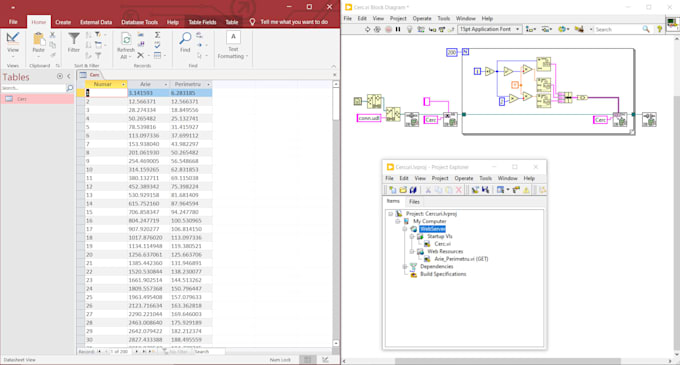The image size is (680, 365).
Task: Click the LabVIEW search magnifier icon
Action: tap(646, 29)
